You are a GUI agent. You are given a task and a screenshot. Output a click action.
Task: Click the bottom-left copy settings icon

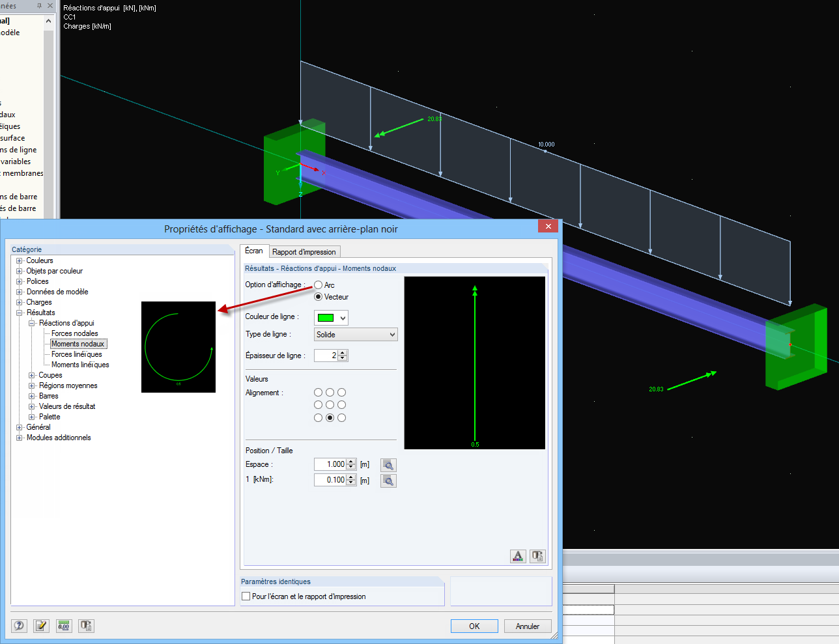tap(86, 626)
